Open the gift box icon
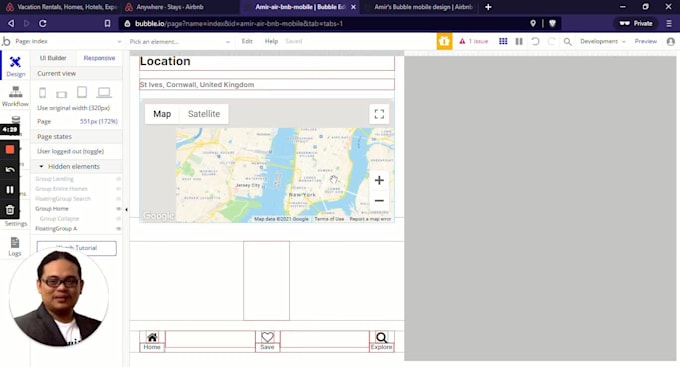Screen dimensions: 680x367 (444, 41)
